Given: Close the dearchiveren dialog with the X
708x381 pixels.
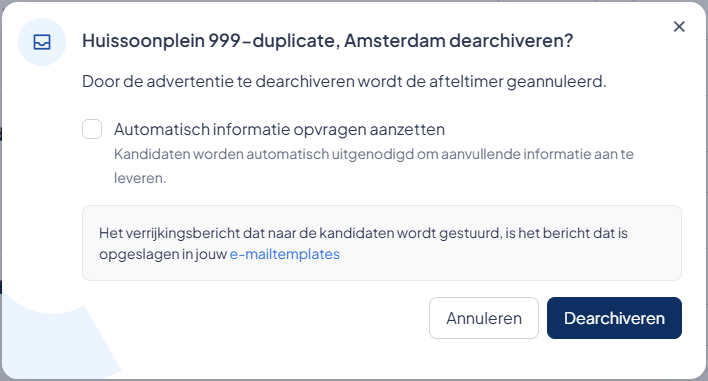Looking at the screenshot, I should pos(679,27).
